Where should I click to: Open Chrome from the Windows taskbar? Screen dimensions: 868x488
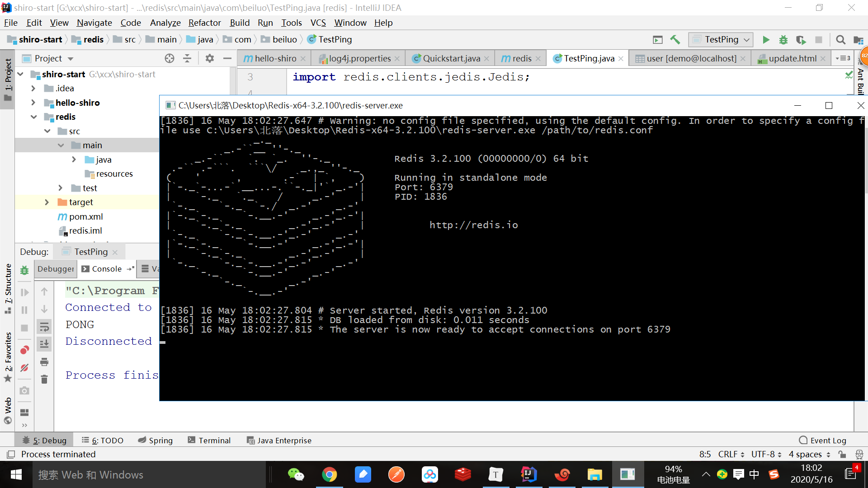point(329,474)
